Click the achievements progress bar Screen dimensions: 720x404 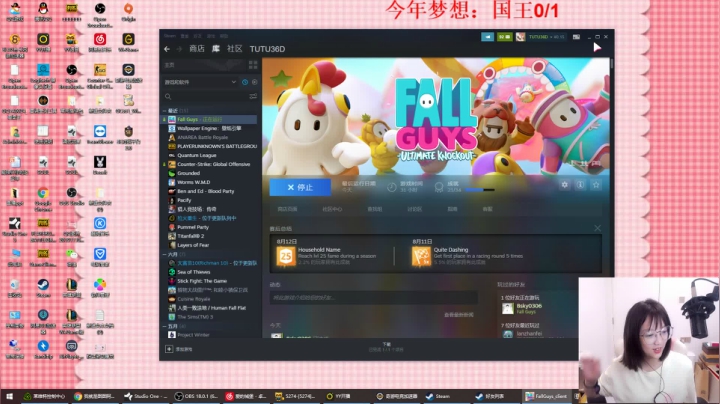point(480,190)
